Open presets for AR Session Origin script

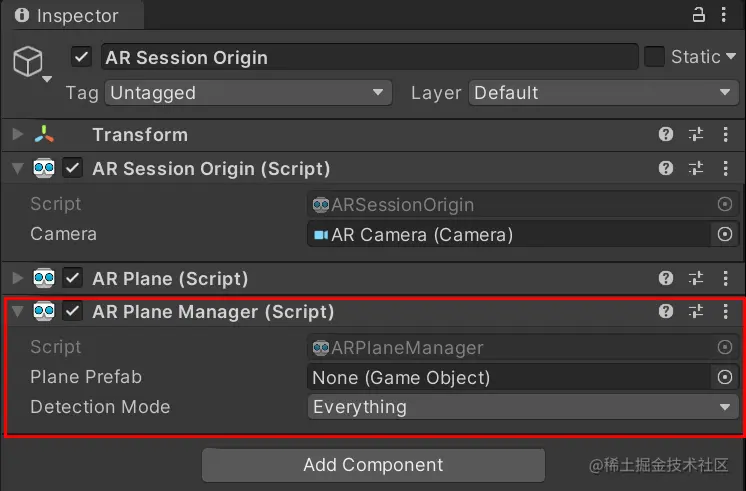696,168
